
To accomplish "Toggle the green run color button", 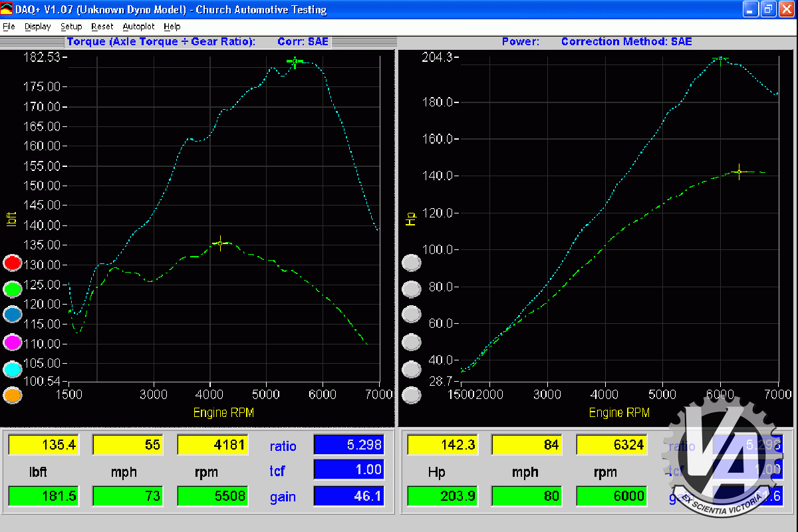I will [x=13, y=289].
